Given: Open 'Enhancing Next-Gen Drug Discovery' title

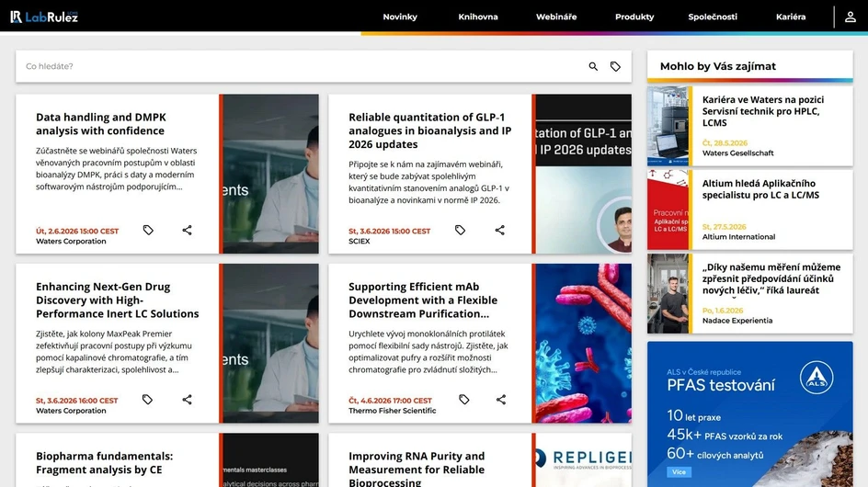Looking at the screenshot, I should click(x=118, y=300).
